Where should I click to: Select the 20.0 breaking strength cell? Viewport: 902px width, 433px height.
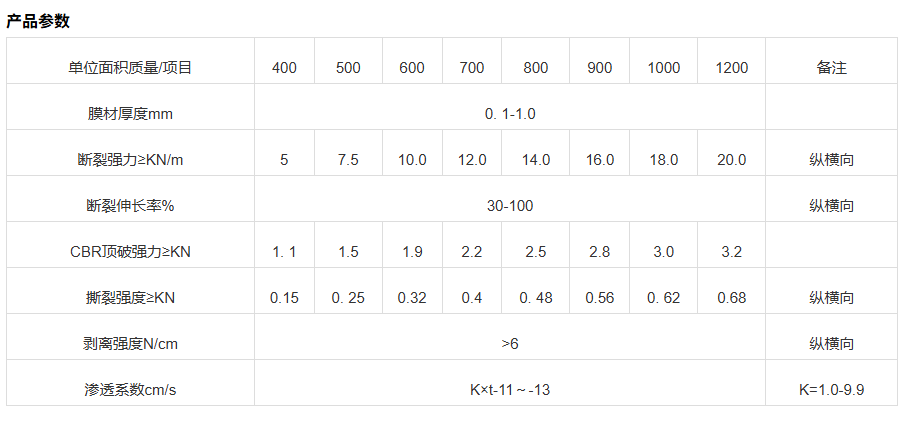731,160
